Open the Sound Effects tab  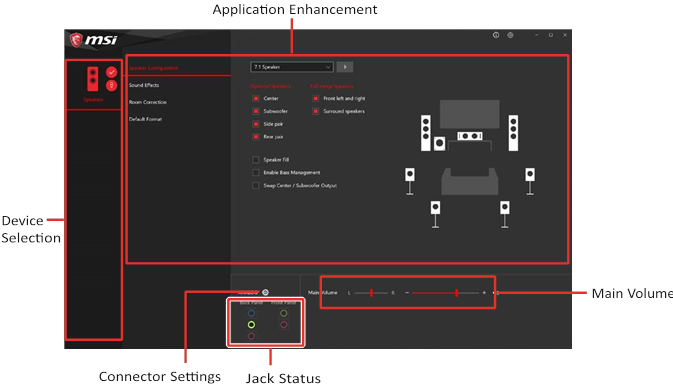(x=144, y=85)
